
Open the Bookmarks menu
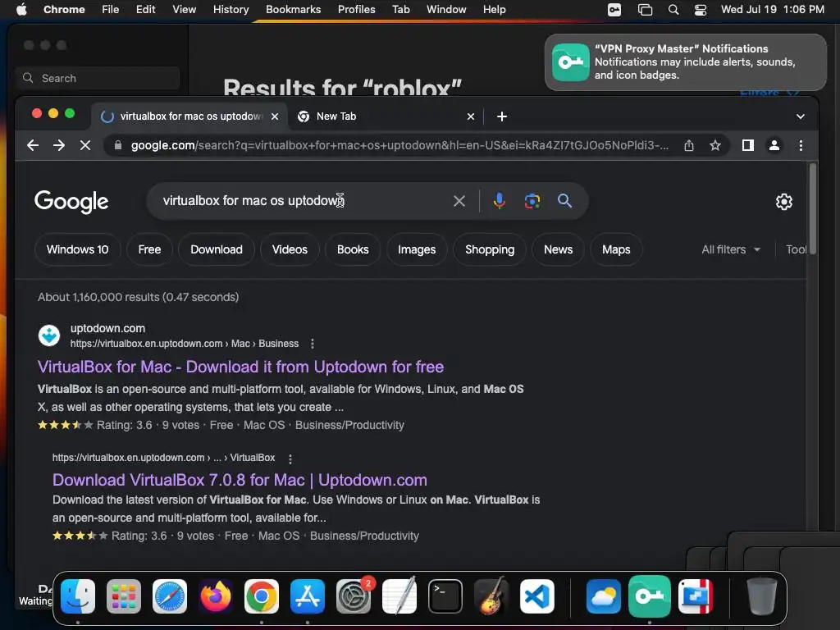coord(293,10)
